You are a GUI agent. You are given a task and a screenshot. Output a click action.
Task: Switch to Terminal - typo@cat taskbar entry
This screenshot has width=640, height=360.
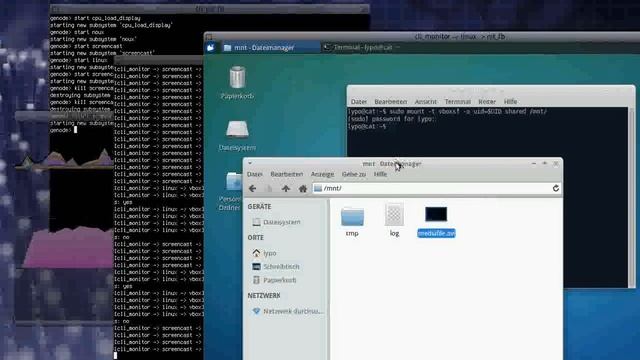pyautogui.click(x=361, y=48)
